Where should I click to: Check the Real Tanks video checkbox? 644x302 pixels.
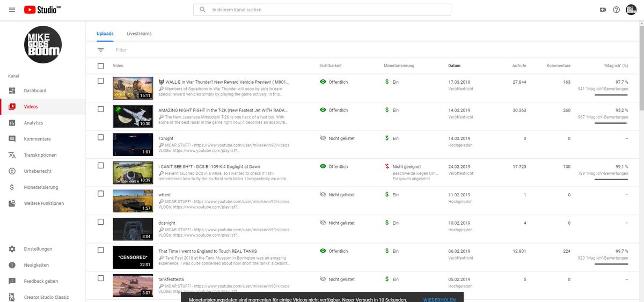point(100,250)
